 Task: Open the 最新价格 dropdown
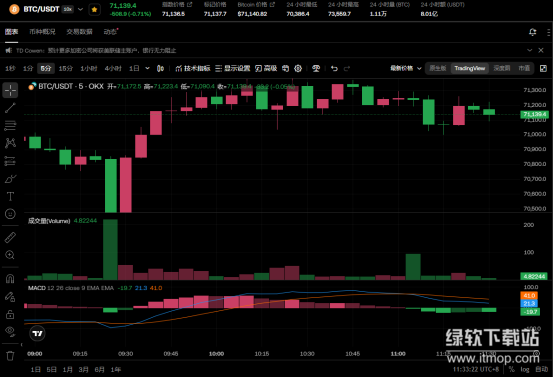pyautogui.click(x=406, y=69)
